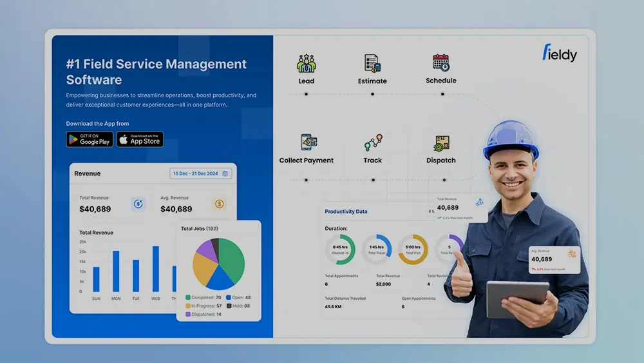The height and width of the screenshot is (363, 644).
Task: Click the Duration: label
Action: point(336,229)
